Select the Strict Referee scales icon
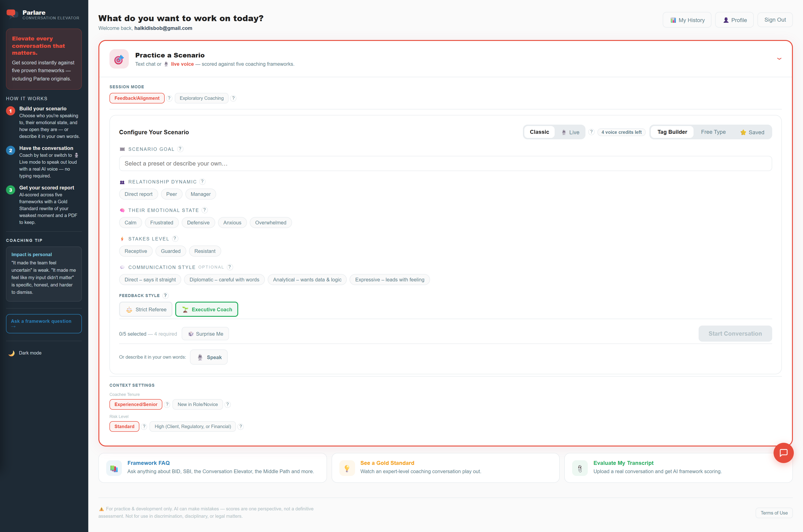This screenshot has height=532, width=803. 129,309
